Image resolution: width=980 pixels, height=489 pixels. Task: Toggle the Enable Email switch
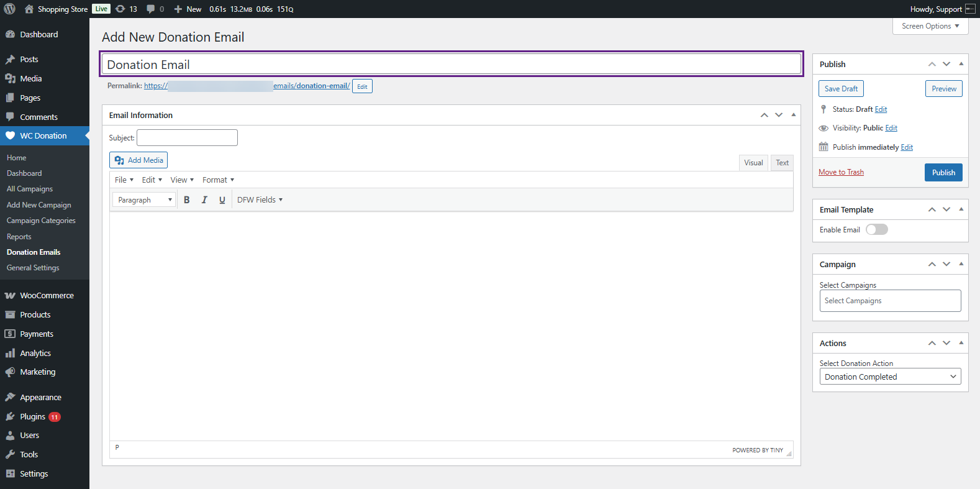pos(876,230)
